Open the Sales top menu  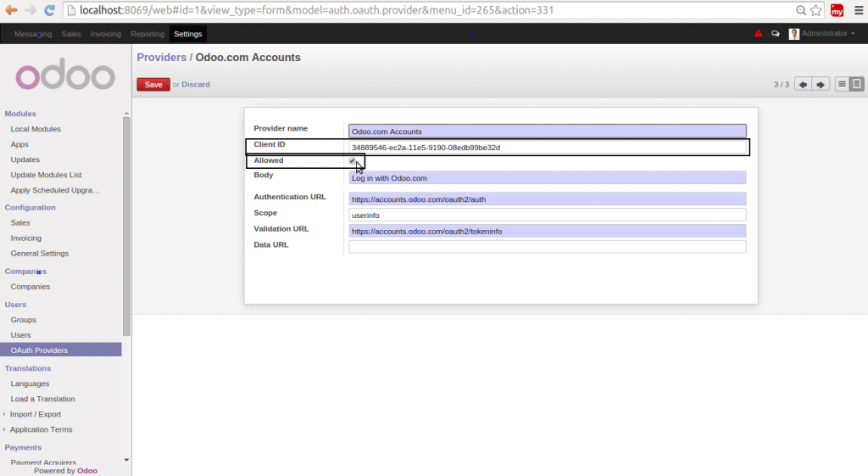[x=71, y=34]
